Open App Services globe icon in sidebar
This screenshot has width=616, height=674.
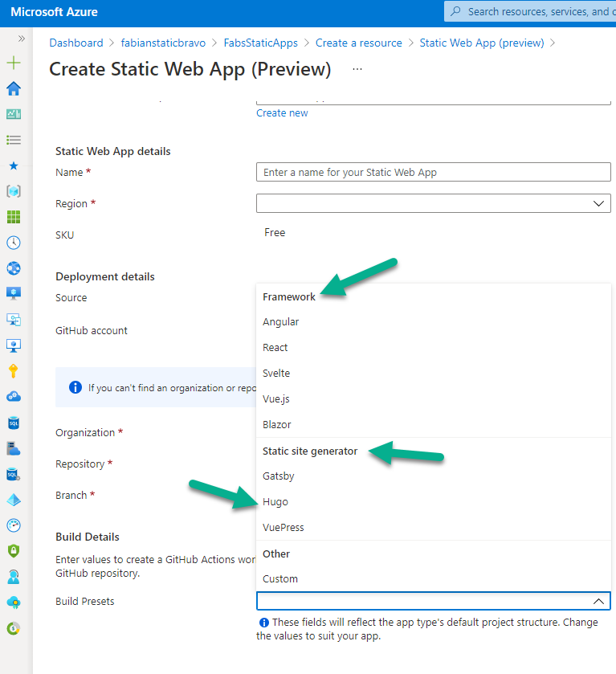tap(14, 268)
